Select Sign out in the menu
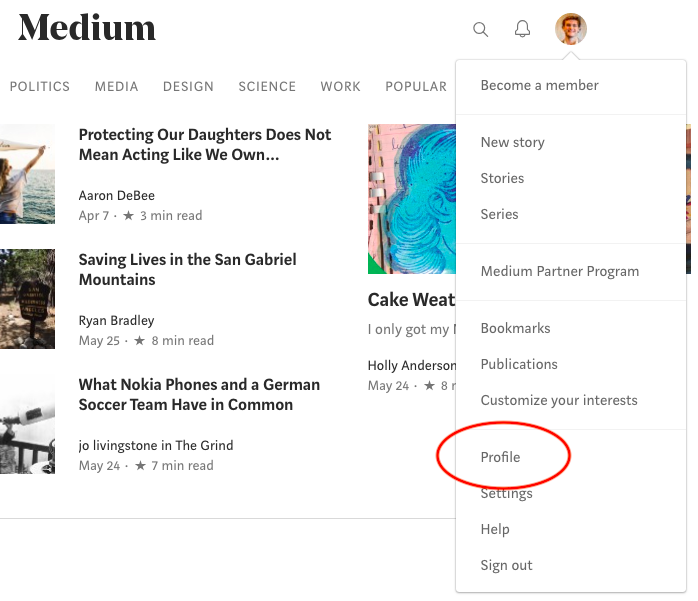The width and height of the screenshot is (698, 601). [506, 565]
